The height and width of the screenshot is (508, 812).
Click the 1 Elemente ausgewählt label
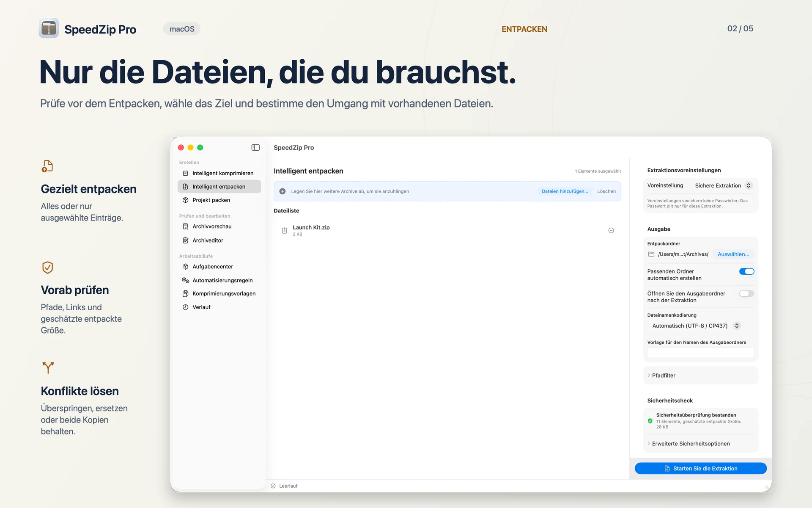[x=598, y=171]
